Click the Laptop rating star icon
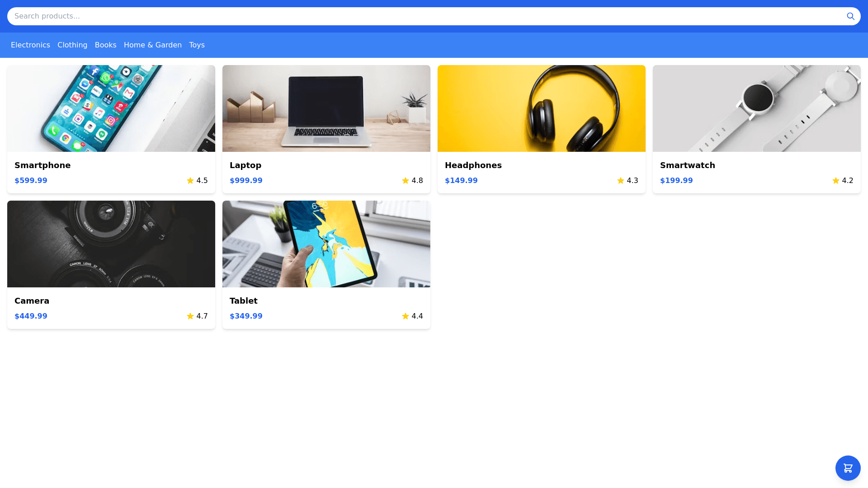 406,181
